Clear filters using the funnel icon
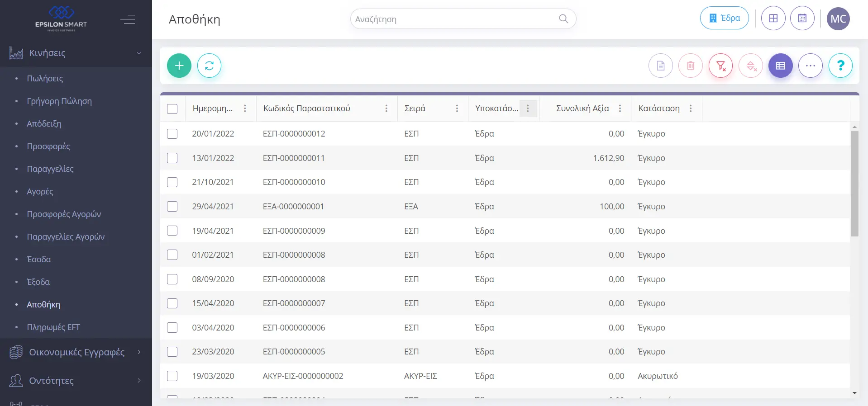This screenshot has width=868, height=406. pyautogui.click(x=720, y=66)
